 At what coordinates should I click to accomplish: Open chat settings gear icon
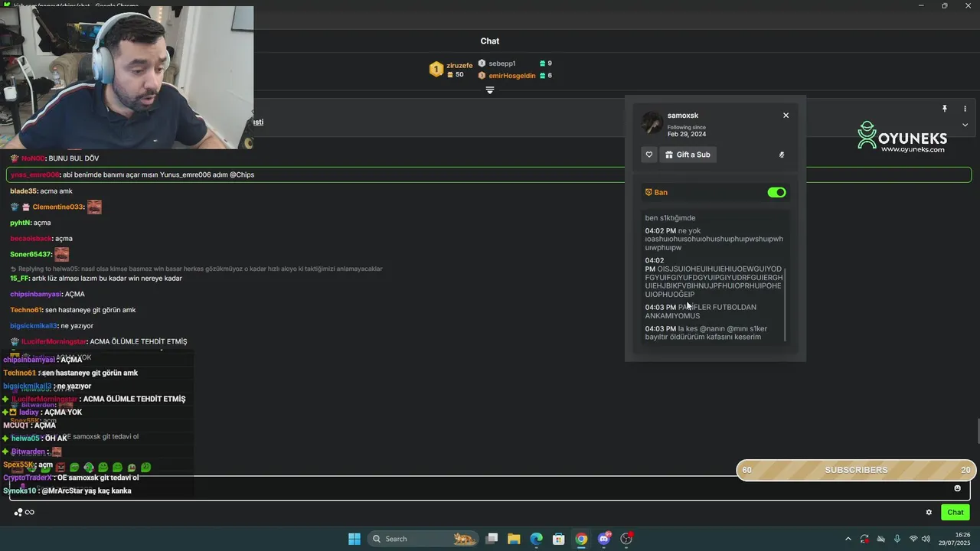click(929, 512)
